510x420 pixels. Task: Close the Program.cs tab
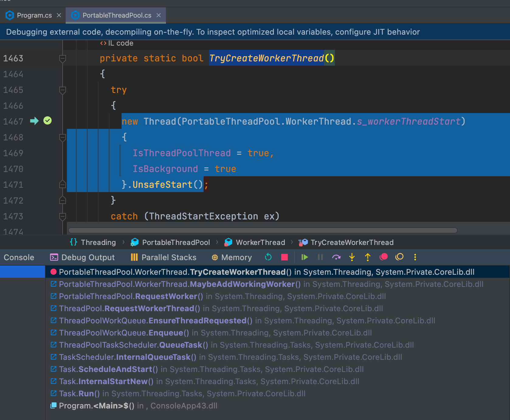(x=59, y=15)
